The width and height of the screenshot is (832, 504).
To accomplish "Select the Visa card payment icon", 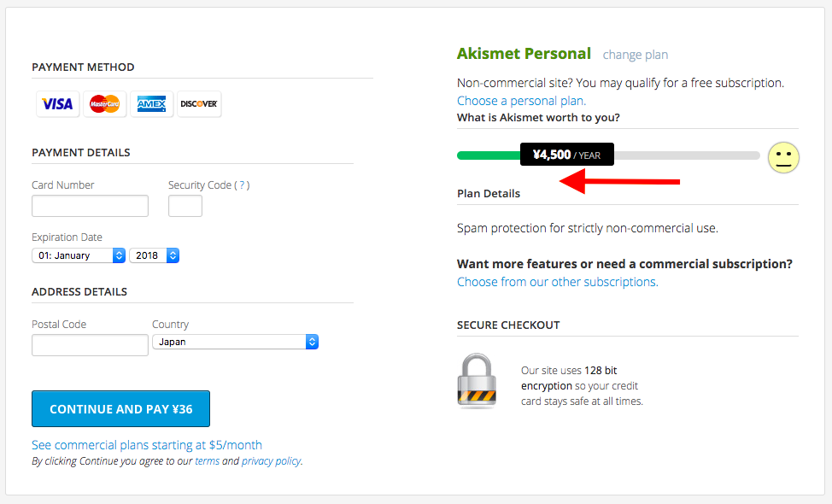I will [x=58, y=104].
